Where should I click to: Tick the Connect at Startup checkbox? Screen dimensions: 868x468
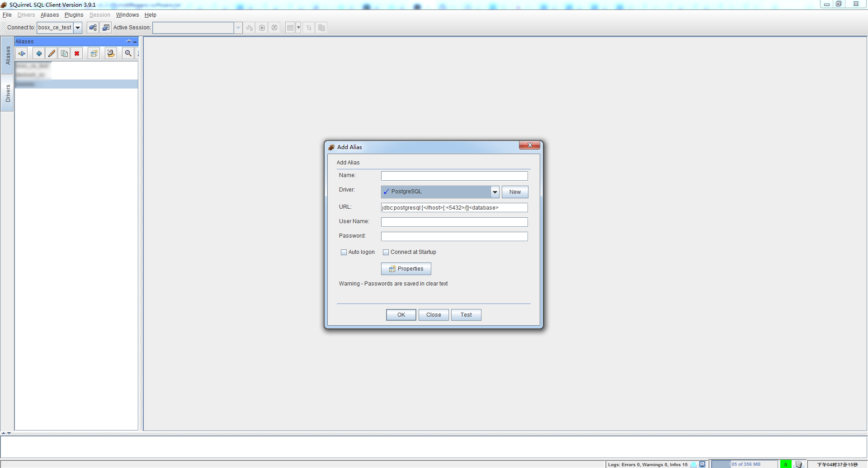point(386,253)
